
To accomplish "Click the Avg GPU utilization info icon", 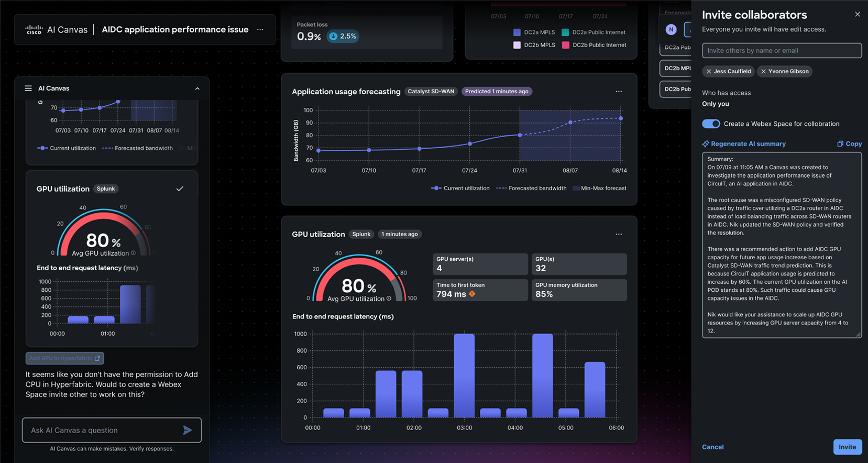I will coord(389,299).
